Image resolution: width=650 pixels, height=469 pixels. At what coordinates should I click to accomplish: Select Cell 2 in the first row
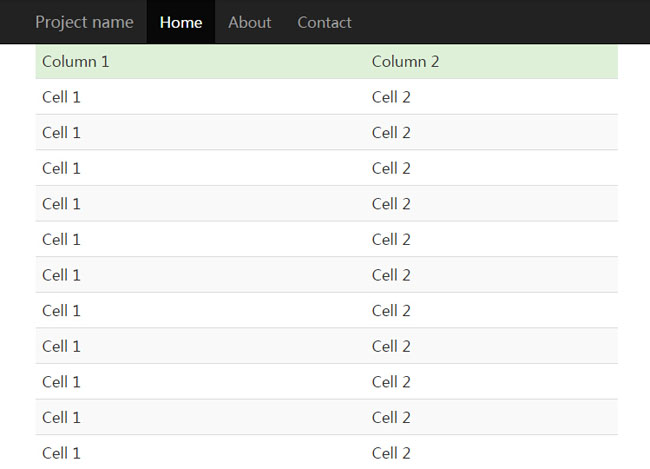coord(391,97)
